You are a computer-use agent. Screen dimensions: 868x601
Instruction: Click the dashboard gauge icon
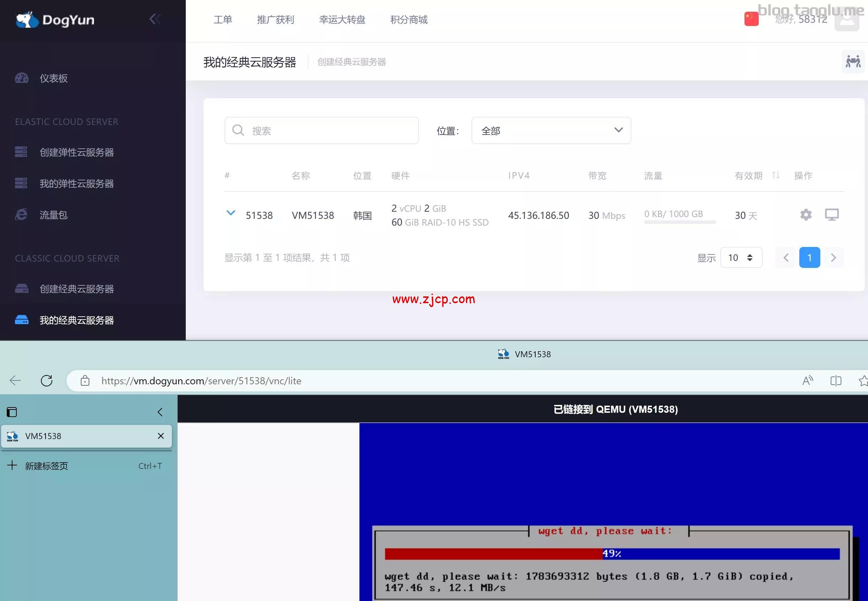tap(21, 78)
